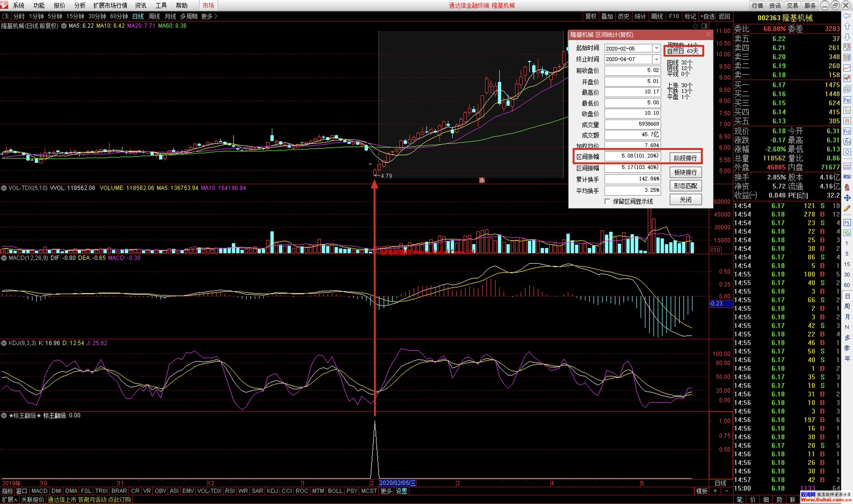Toggle the VOL-TDX panel circle button
Viewport: 853px width, 504px height.
tap(4, 188)
